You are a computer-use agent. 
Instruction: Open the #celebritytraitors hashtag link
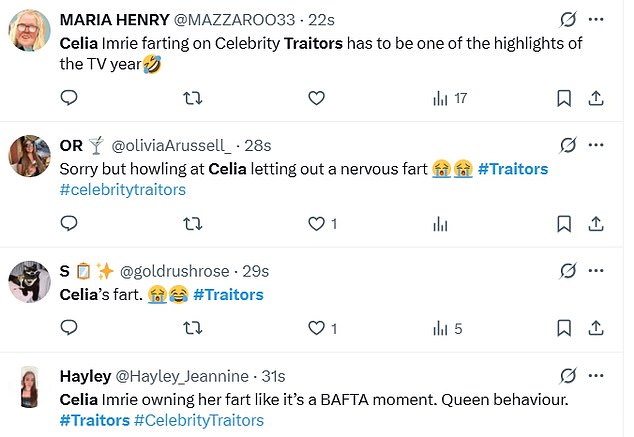coord(123,189)
